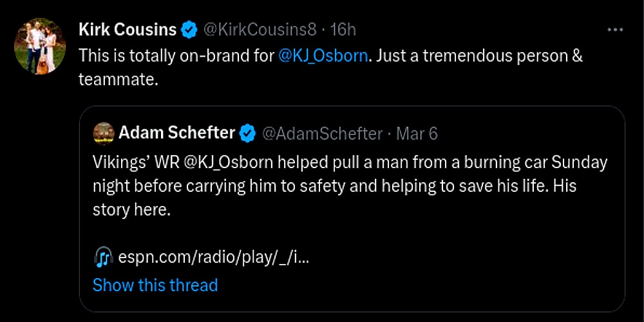Expand Show this thread
644x322 pixels.
(x=155, y=285)
